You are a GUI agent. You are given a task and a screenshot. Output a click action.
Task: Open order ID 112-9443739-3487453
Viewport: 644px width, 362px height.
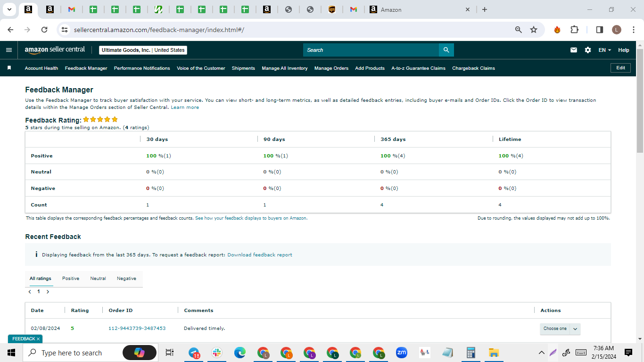tap(137, 329)
